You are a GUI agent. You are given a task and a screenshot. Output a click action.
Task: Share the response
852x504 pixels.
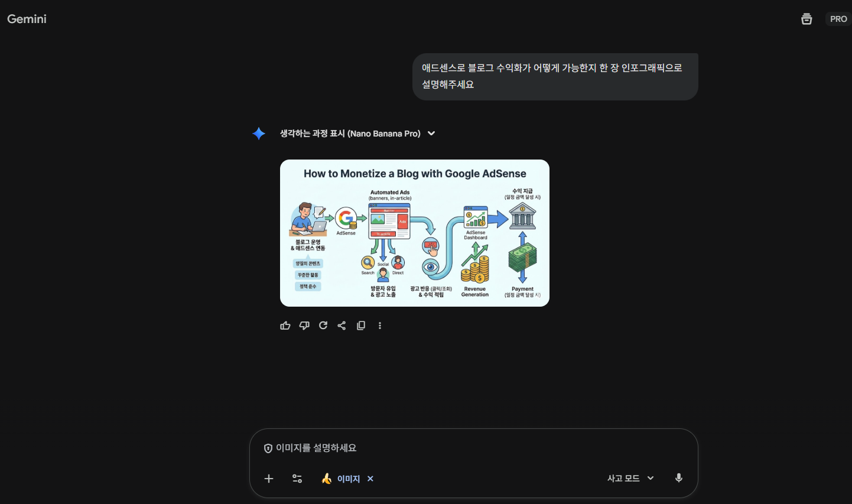pyautogui.click(x=342, y=326)
